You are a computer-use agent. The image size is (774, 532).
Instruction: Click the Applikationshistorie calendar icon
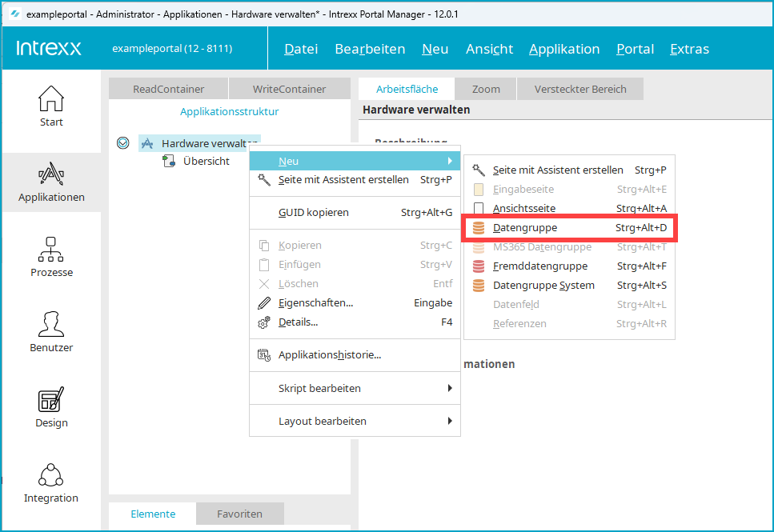pyautogui.click(x=264, y=355)
